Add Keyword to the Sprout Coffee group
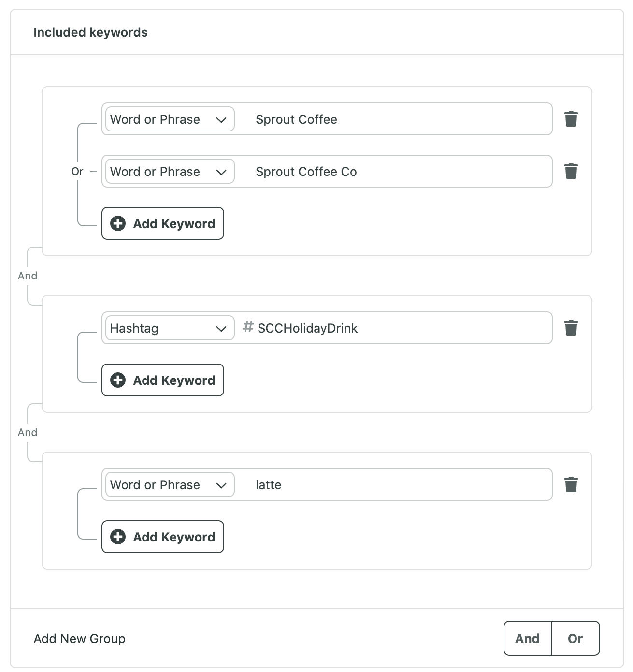This screenshot has width=633, height=672. click(x=163, y=223)
